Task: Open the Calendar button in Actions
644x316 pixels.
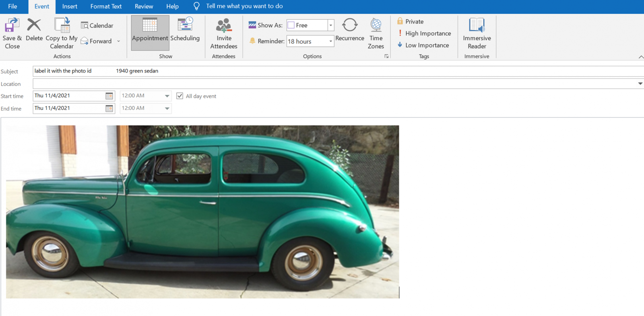Action: [x=97, y=25]
